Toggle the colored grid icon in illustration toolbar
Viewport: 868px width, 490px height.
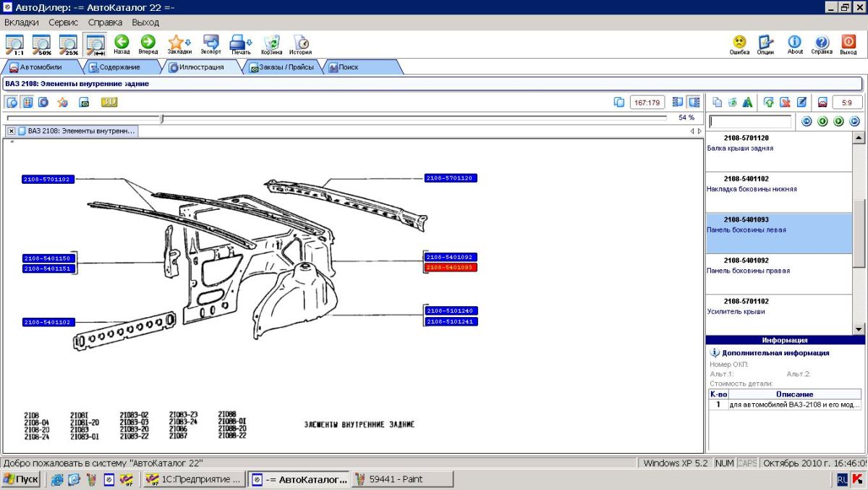click(27, 102)
